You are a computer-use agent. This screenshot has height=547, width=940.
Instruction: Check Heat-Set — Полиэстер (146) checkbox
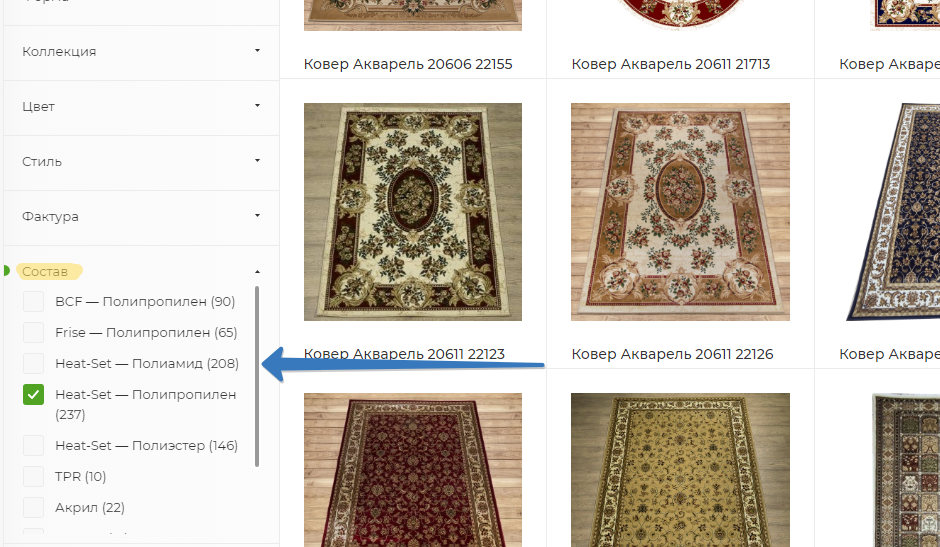point(34,446)
